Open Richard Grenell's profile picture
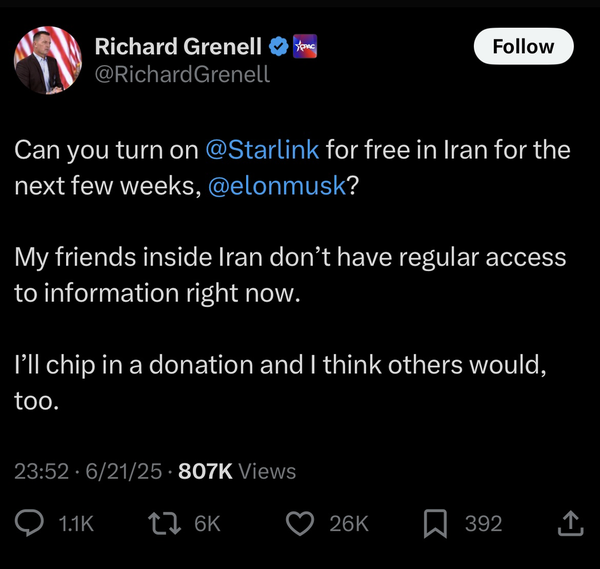600x569 pixels. point(48,60)
